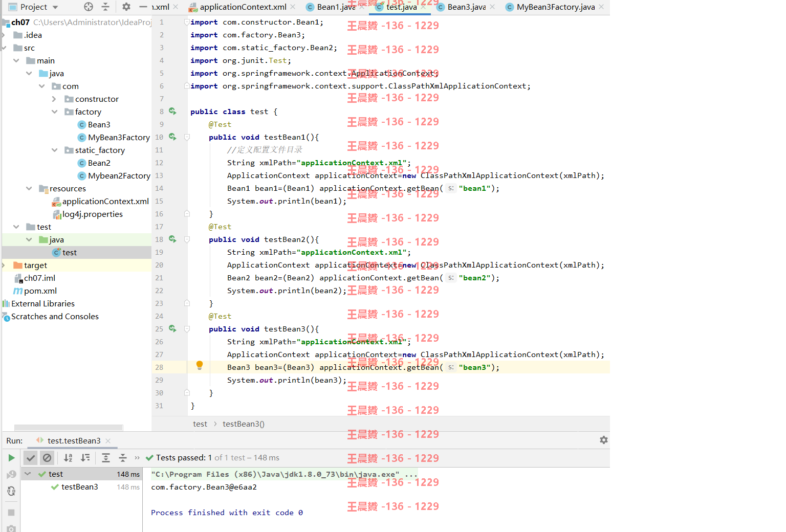Fold the testBean1 method in gutter
The image size is (786, 532).
pos(187,137)
